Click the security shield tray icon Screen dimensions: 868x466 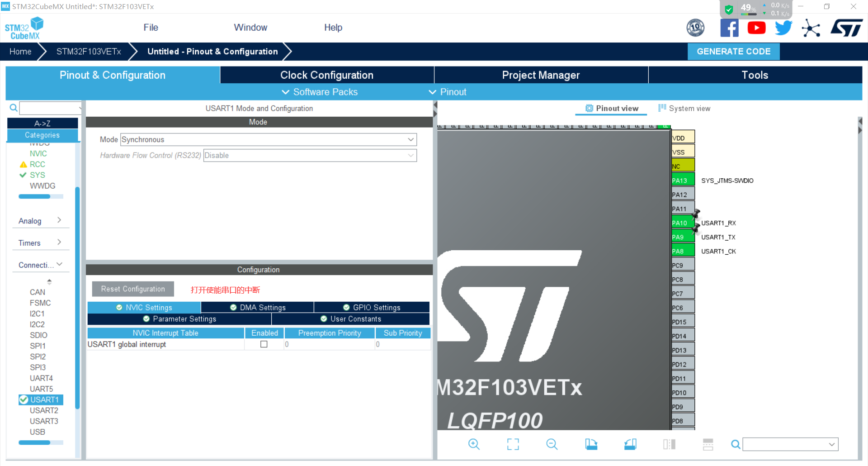(729, 10)
